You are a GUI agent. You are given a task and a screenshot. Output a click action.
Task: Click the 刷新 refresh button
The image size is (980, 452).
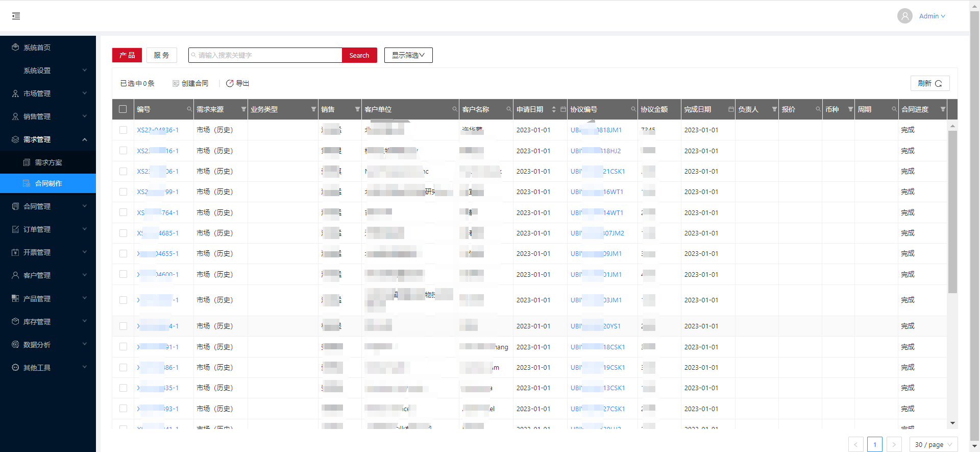[930, 83]
